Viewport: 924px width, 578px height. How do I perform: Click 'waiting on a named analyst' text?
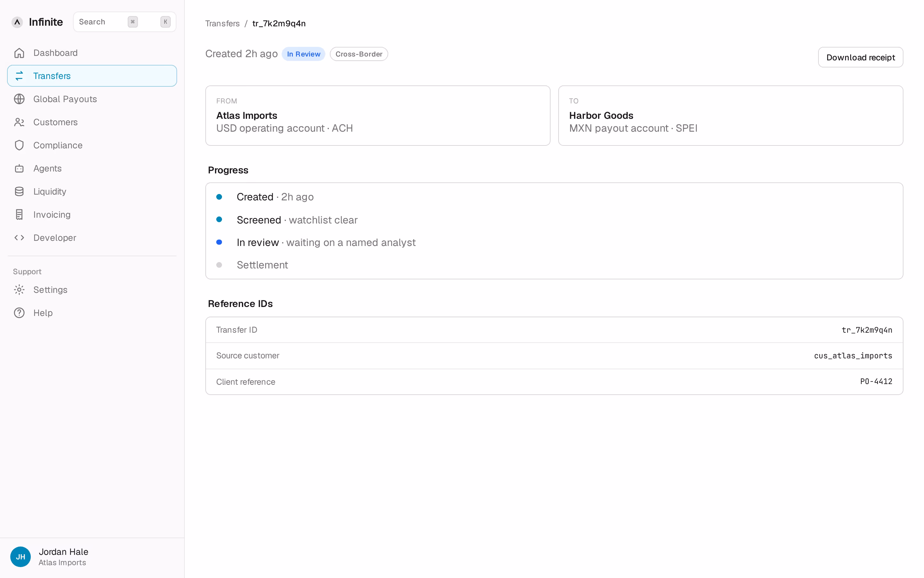tap(351, 242)
